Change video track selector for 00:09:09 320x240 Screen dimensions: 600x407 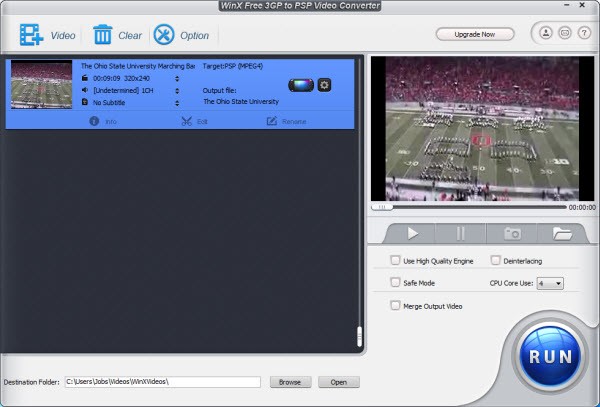(177, 78)
